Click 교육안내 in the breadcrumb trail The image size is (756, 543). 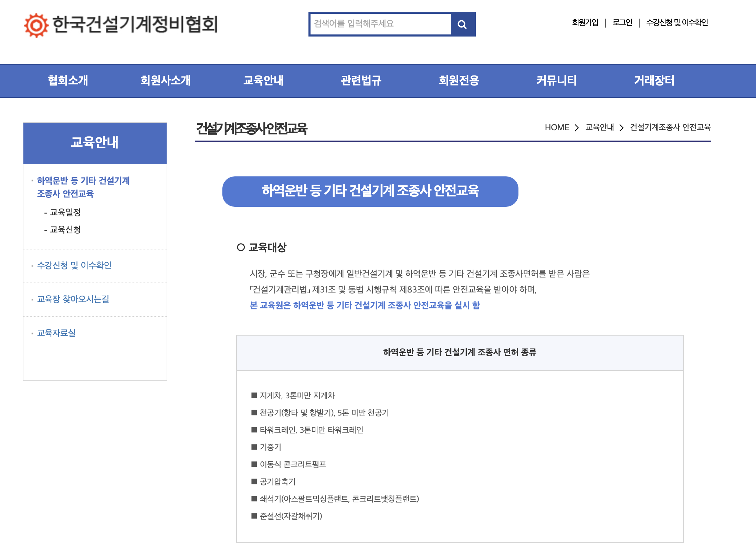pyautogui.click(x=599, y=127)
